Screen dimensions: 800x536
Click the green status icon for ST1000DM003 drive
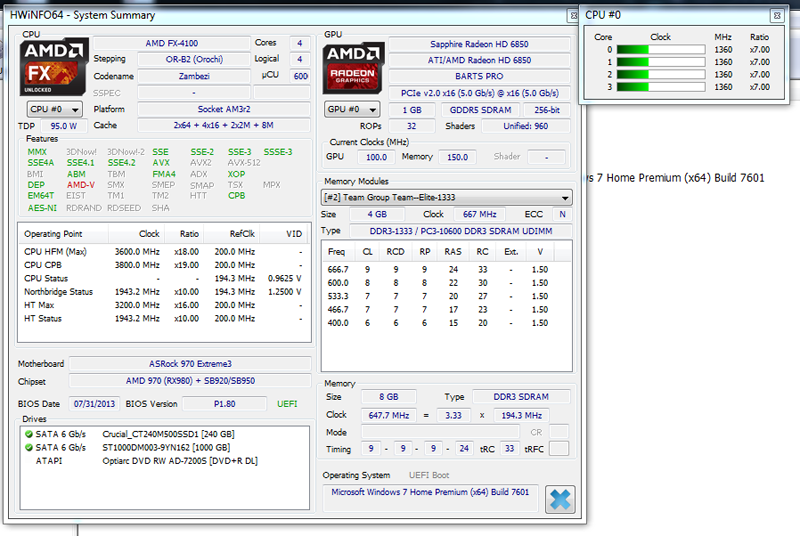coord(29,447)
